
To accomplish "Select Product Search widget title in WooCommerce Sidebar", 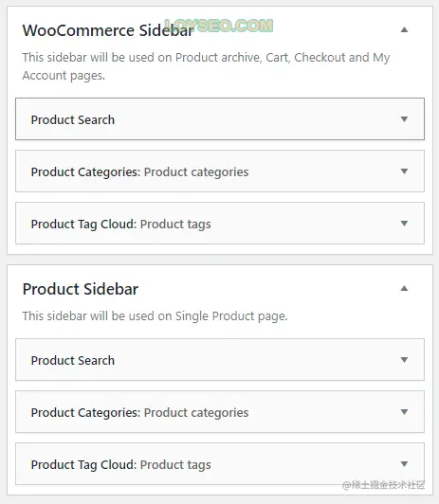I will coord(73,119).
